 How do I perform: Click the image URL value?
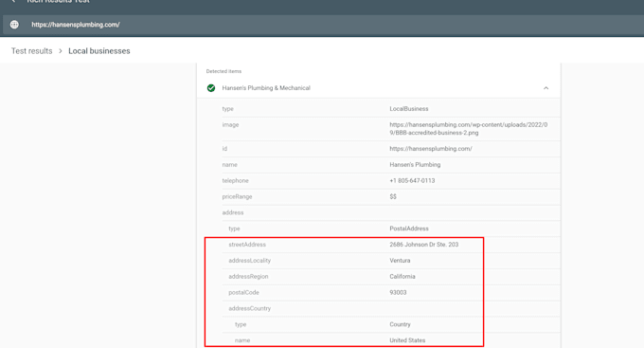point(468,129)
